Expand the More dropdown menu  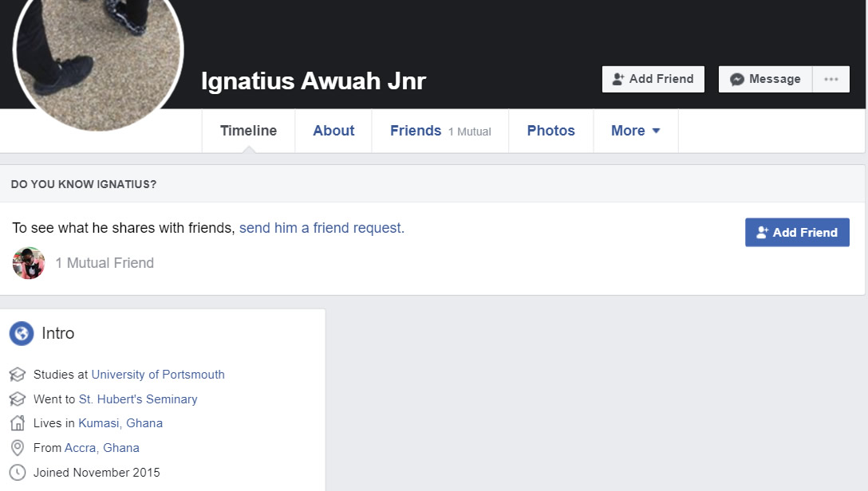click(x=636, y=131)
